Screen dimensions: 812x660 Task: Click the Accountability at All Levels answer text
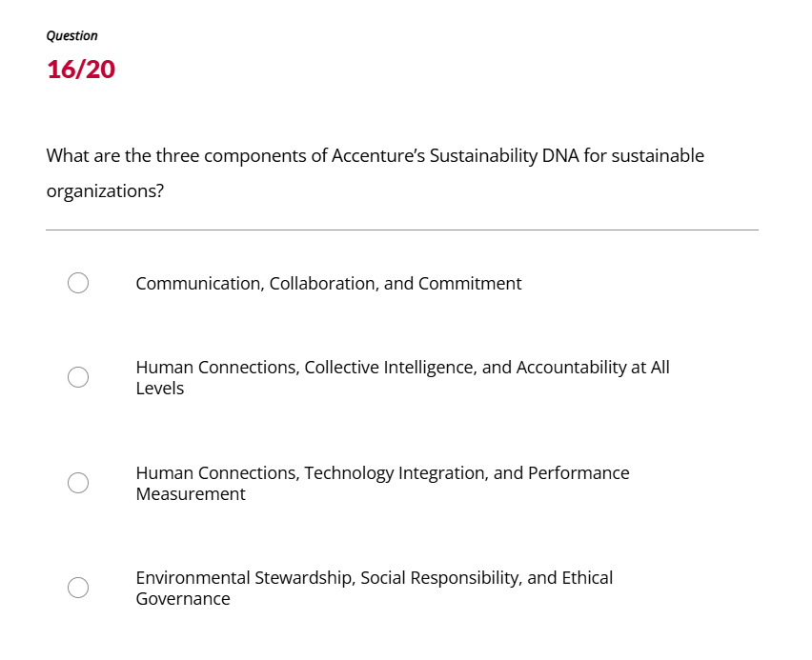pos(400,377)
